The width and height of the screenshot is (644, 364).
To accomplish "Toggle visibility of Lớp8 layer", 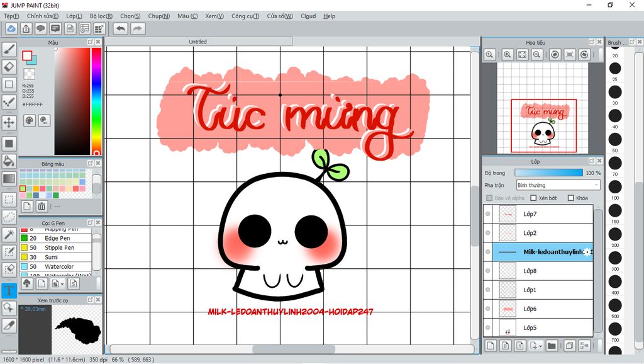I will (x=488, y=271).
